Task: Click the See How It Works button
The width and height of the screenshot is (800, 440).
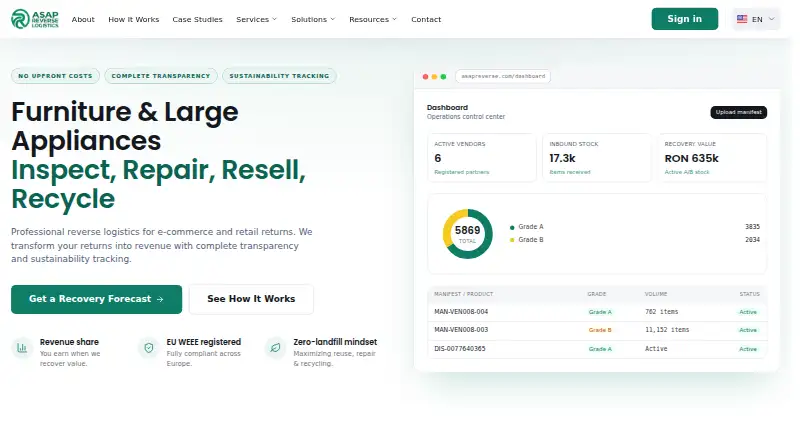Action: point(251,299)
